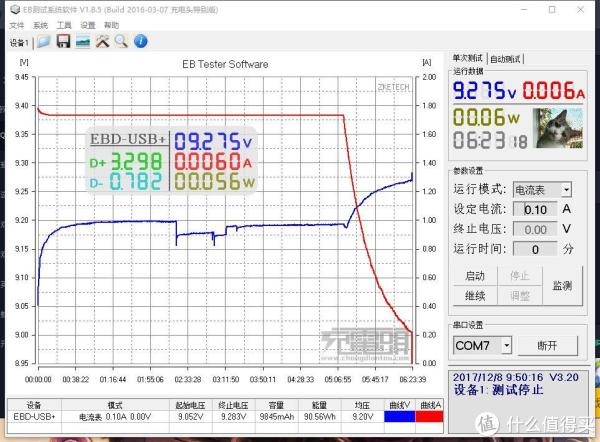
Task: Select the 9.20V average voltage cell
Action: [x=362, y=417]
